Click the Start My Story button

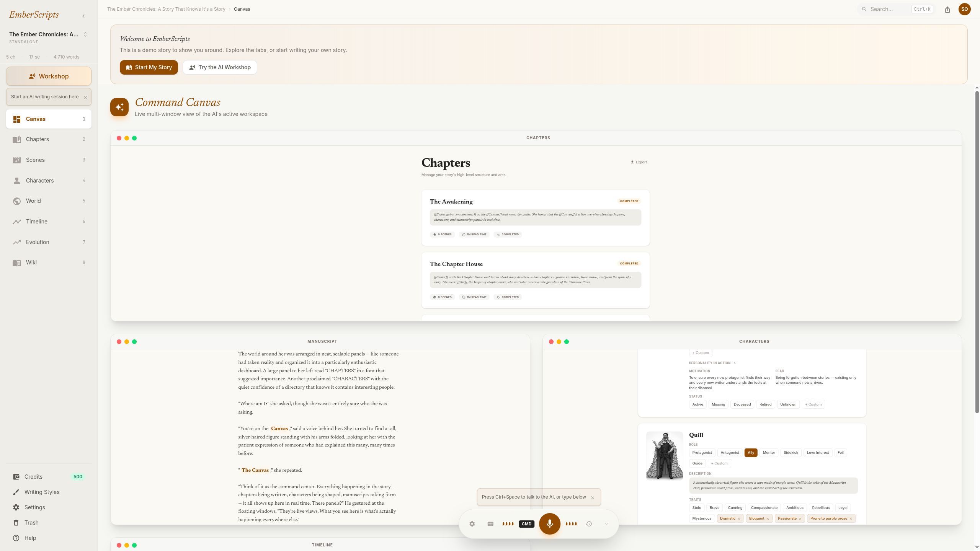click(x=149, y=67)
